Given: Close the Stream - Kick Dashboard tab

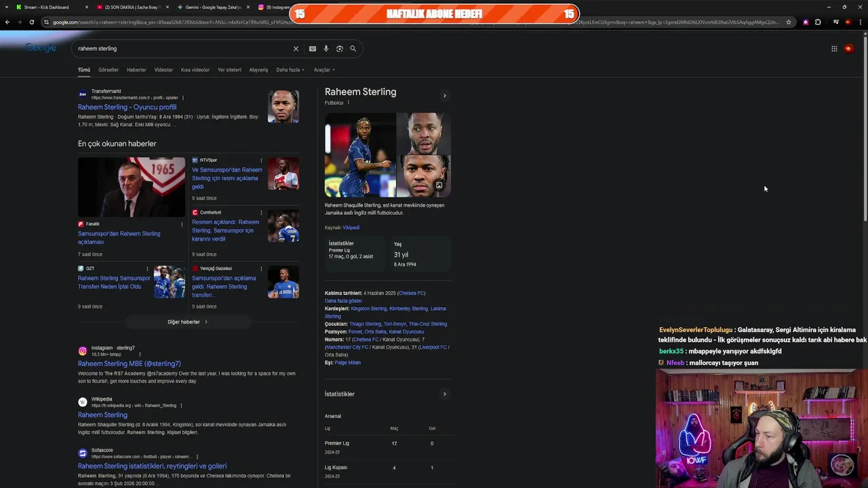Looking at the screenshot, I should 87,7.
